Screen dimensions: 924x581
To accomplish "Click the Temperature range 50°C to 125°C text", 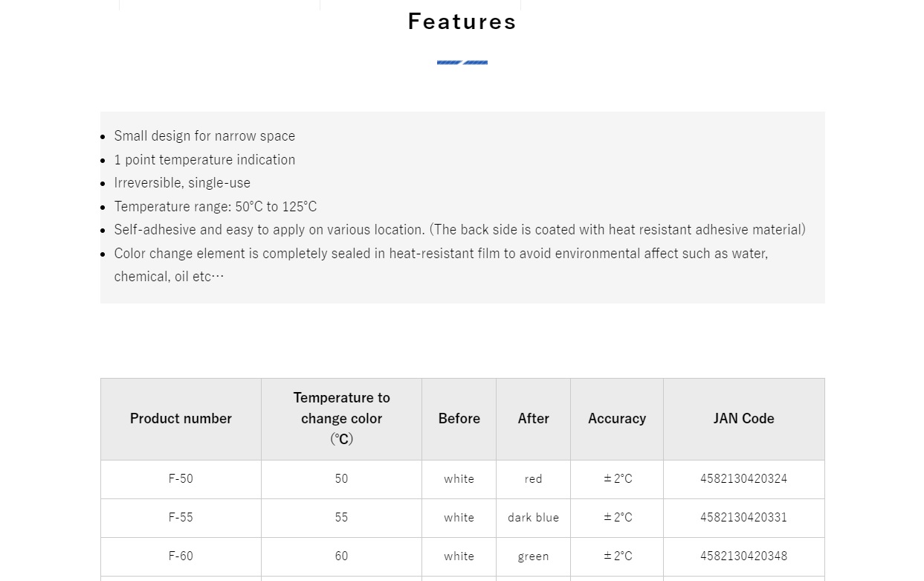I will (216, 207).
